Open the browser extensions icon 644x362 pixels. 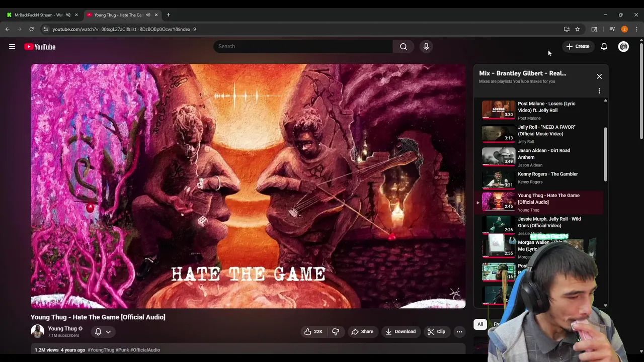(594, 29)
